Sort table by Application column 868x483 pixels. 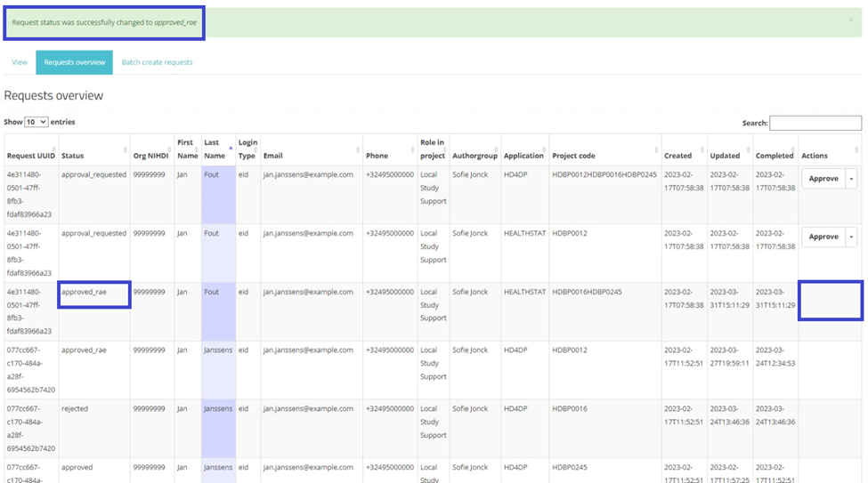pos(523,155)
